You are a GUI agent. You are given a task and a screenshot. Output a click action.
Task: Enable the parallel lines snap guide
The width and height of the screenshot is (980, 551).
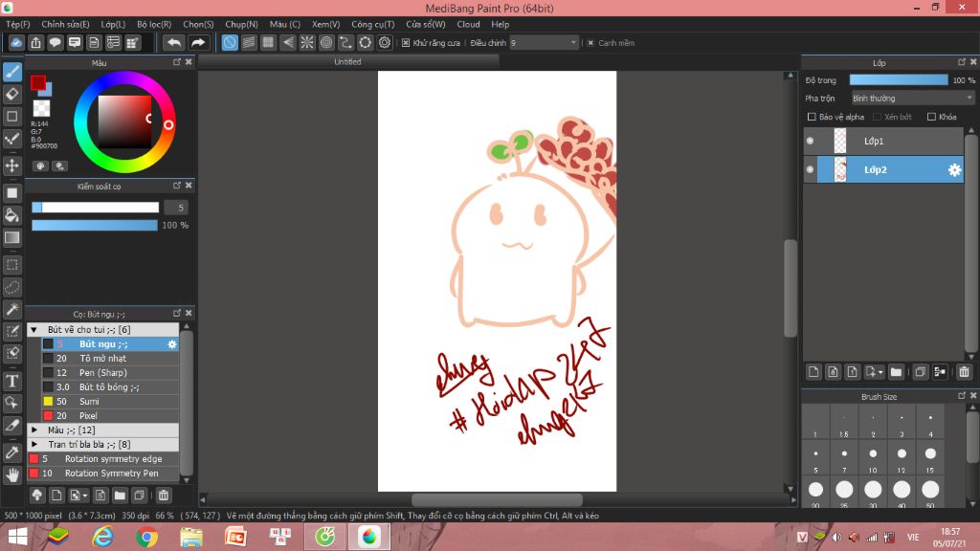(x=249, y=42)
